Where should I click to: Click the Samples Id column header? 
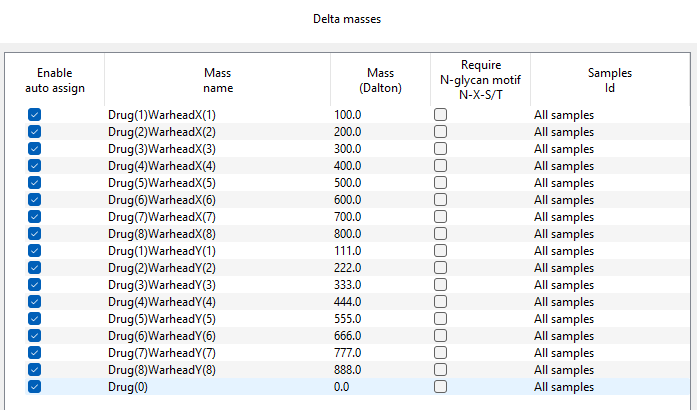click(610, 80)
